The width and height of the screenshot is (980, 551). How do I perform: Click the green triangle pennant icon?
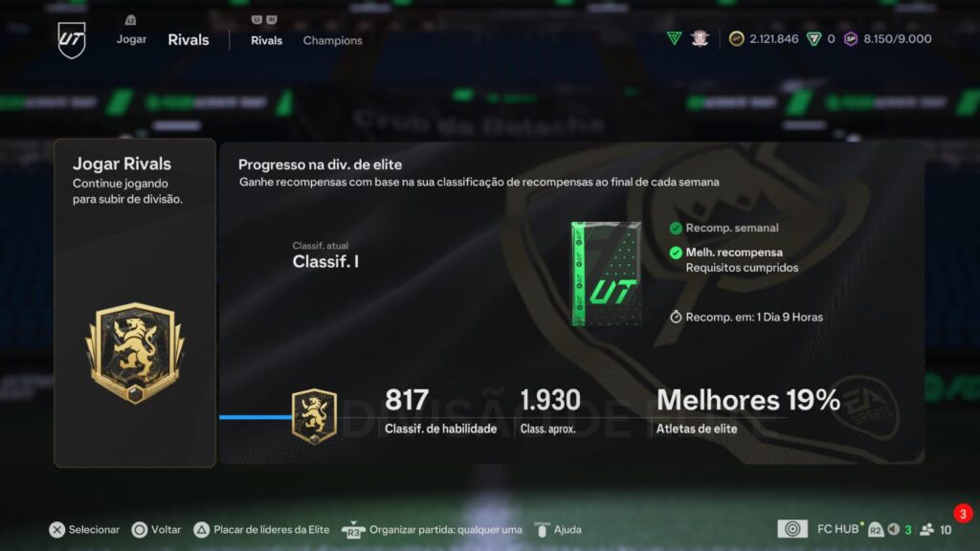tap(675, 38)
